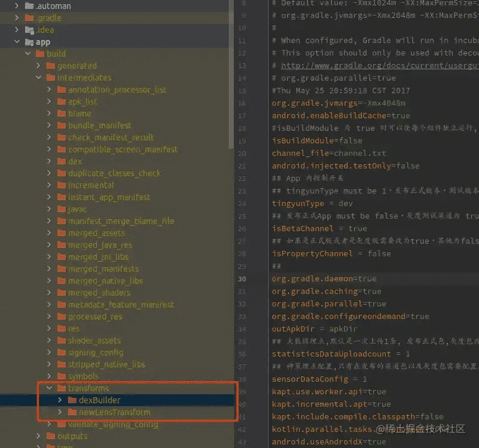Click the .idea folder icon
This screenshot has height=448, width=479.
point(29,30)
